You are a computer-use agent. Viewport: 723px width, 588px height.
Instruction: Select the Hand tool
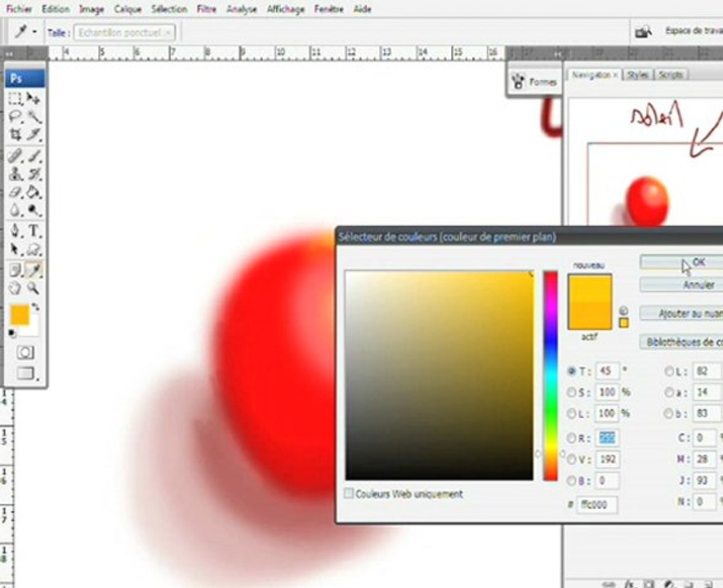15,288
